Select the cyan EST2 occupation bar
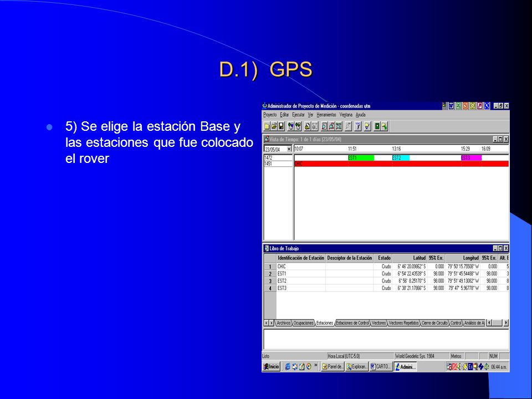 (x=401, y=158)
